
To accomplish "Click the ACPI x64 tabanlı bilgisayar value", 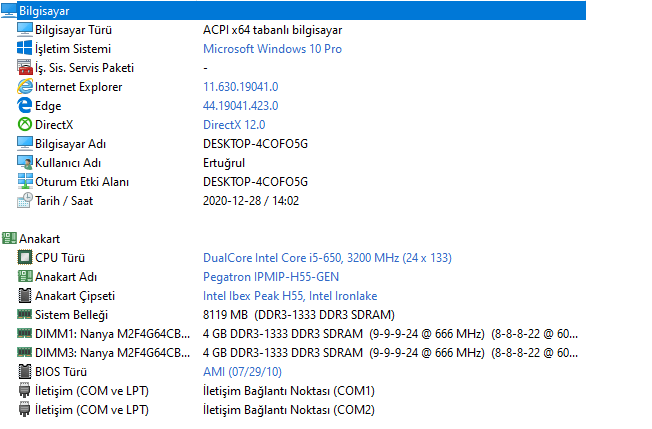I will tap(272, 30).
